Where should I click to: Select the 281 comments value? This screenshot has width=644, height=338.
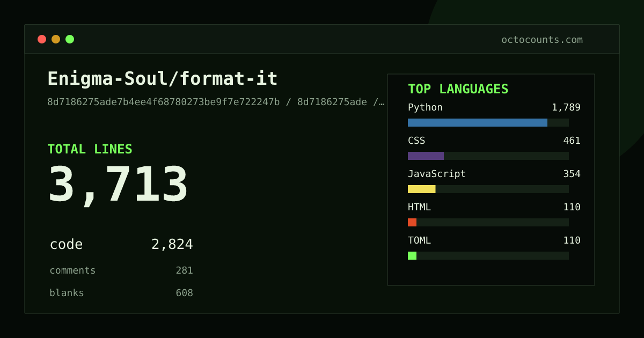184,270
